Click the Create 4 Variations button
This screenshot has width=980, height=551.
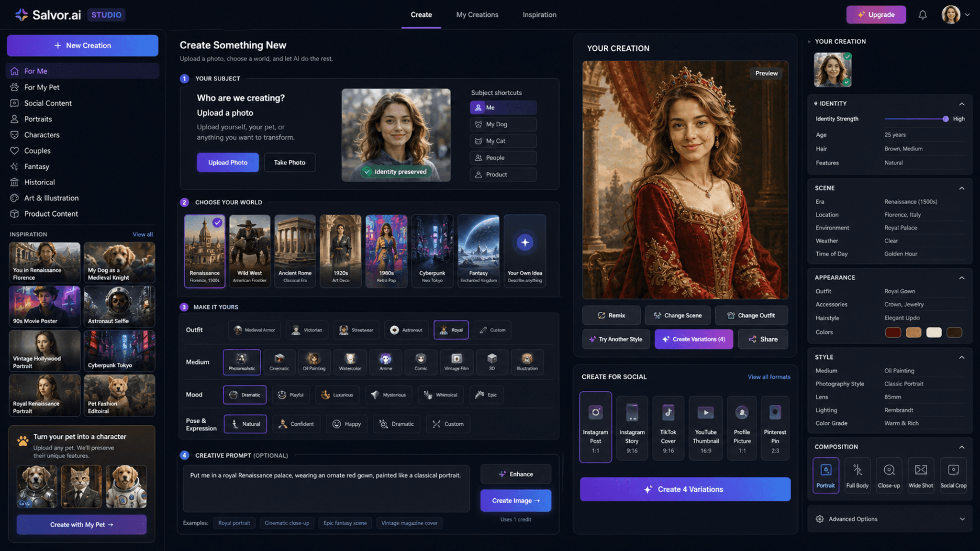tap(685, 489)
